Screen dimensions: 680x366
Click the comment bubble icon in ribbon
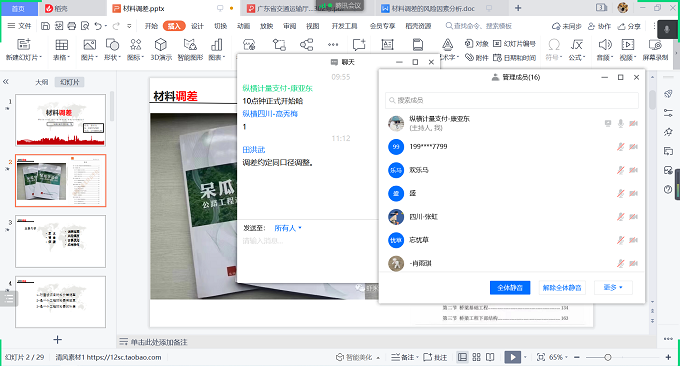[359, 45]
